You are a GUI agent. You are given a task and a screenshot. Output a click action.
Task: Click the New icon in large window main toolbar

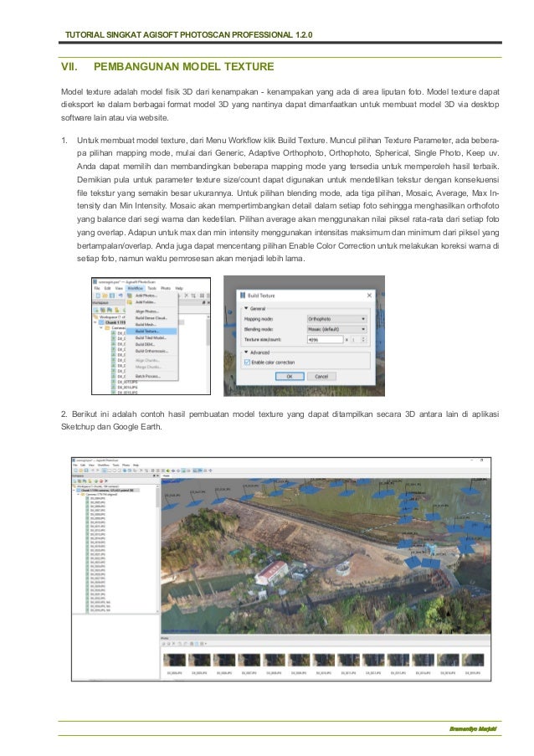75,470
